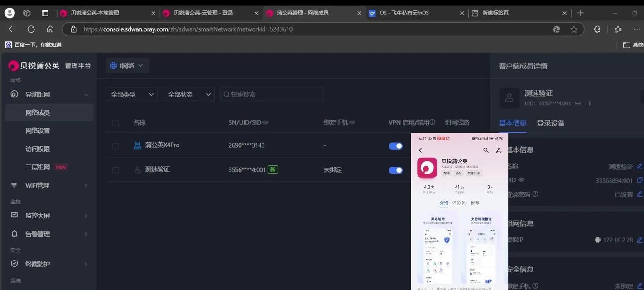Check the 蒲公英X4Pro- row checkbox
Screen dimensions: 644x290
point(115,145)
